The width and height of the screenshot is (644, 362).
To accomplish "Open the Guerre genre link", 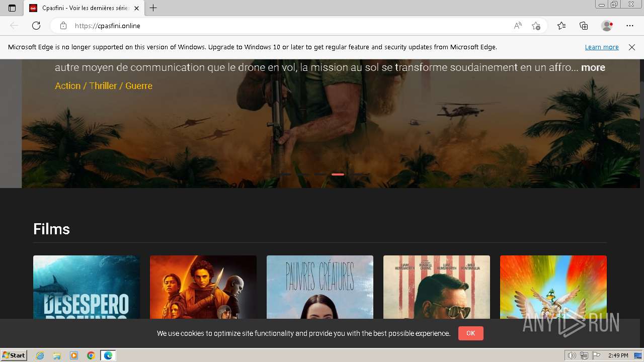I will click(x=139, y=86).
